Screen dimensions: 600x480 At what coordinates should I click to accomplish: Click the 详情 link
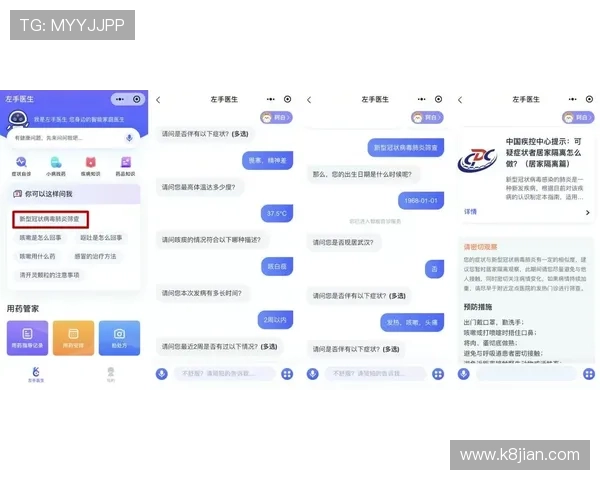(470, 212)
